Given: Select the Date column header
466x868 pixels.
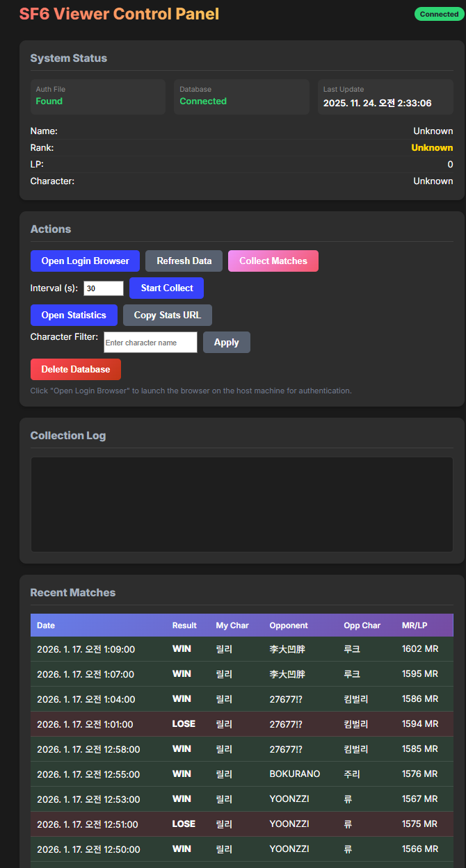Looking at the screenshot, I should coord(46,625).
